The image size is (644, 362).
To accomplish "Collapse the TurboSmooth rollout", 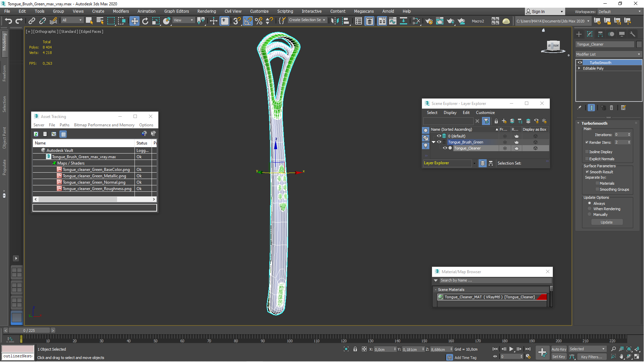I will click(x=579, y=123).
